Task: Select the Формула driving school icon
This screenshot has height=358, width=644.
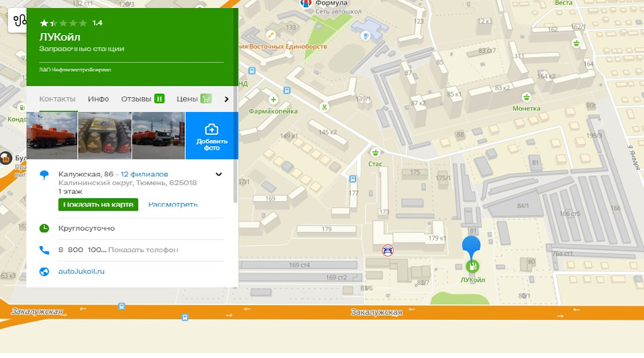Action: 306,4
